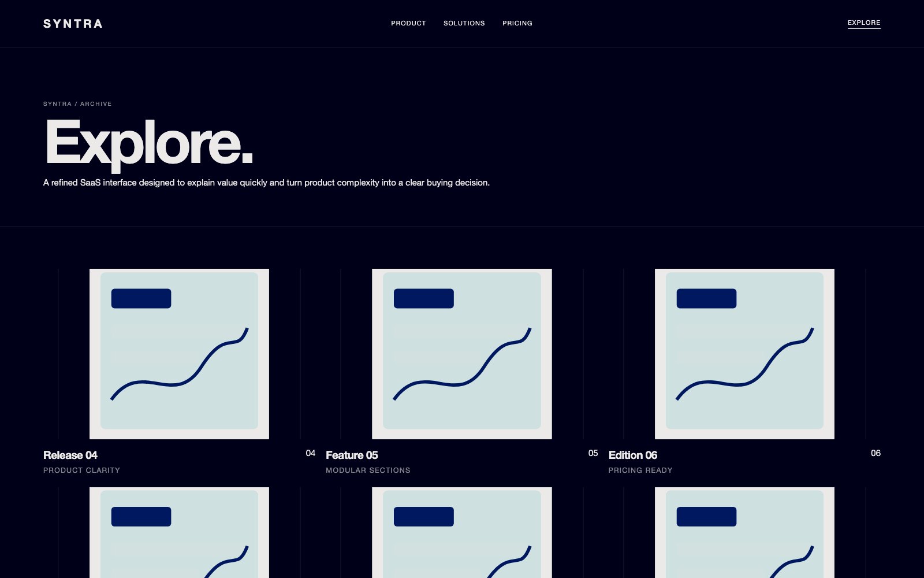Open the Release 04 chart thumbnail
The height and width of the screenshot is (578, 924).
(179, 354)
